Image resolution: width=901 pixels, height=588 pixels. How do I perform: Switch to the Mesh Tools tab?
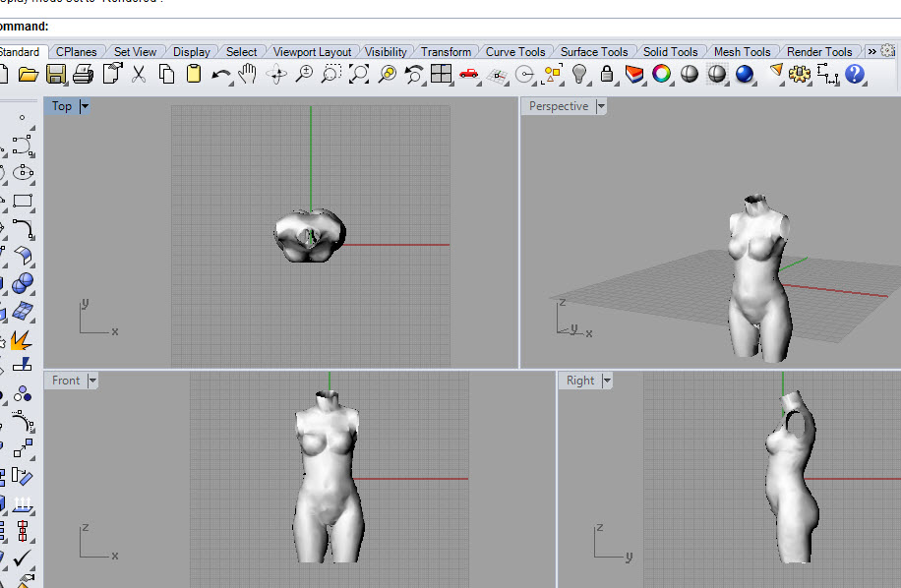tap(742, 52)
